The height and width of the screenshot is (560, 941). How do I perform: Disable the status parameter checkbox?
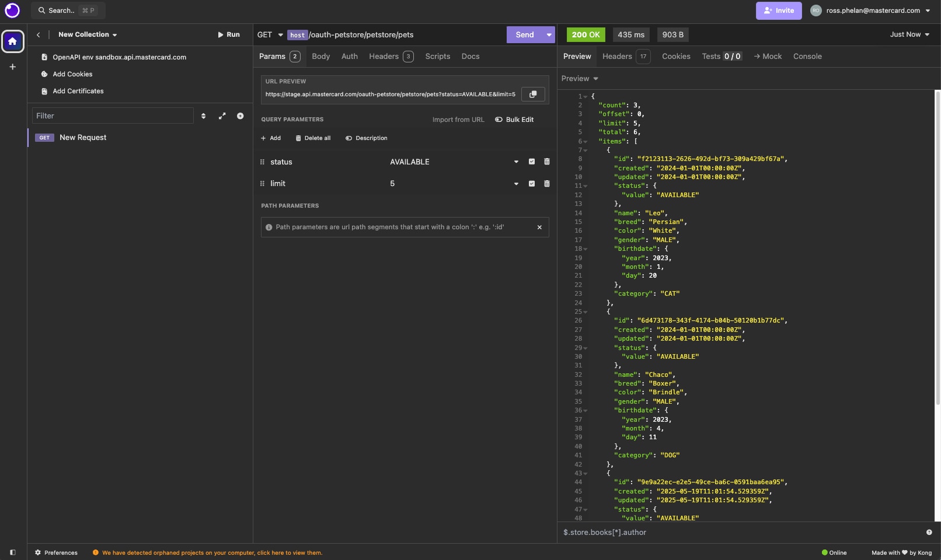click(x=532, y=162)
